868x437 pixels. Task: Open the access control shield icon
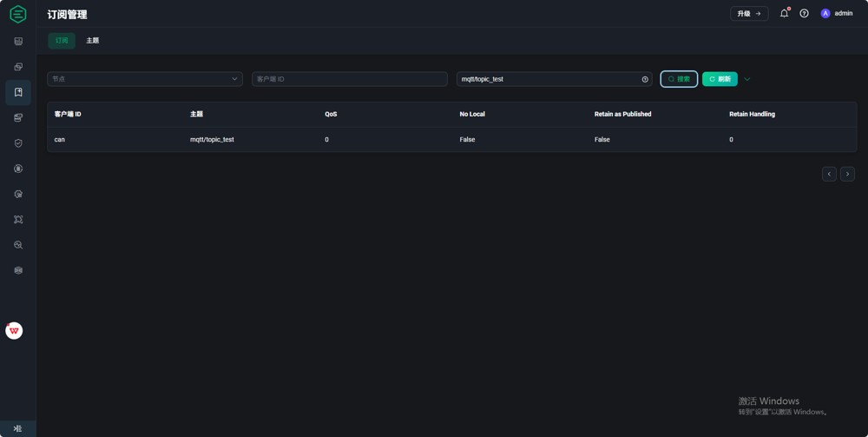tap(18, 142)
